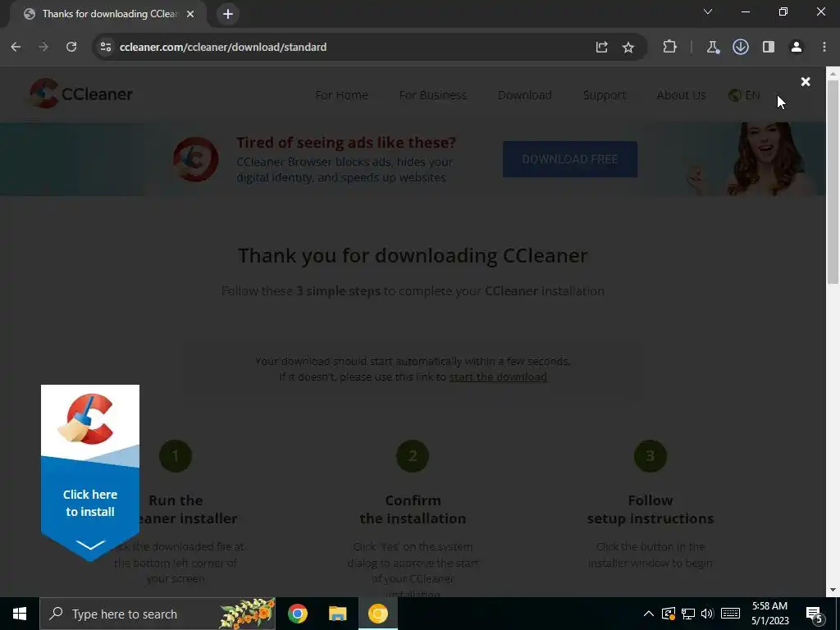Dismiss the overlay with the X
The image size is (840, 630).
(806, 81)
